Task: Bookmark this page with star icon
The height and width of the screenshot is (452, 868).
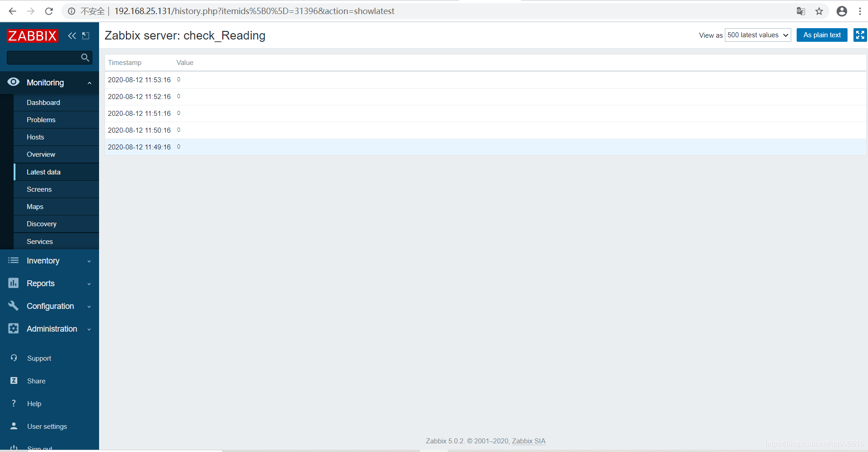Action: [x=819, y=11]
